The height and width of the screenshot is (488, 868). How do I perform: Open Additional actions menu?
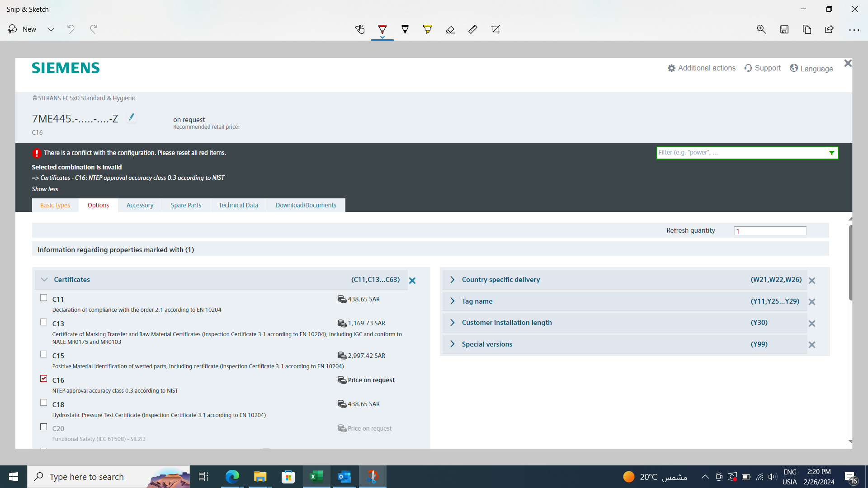[701, 68]
